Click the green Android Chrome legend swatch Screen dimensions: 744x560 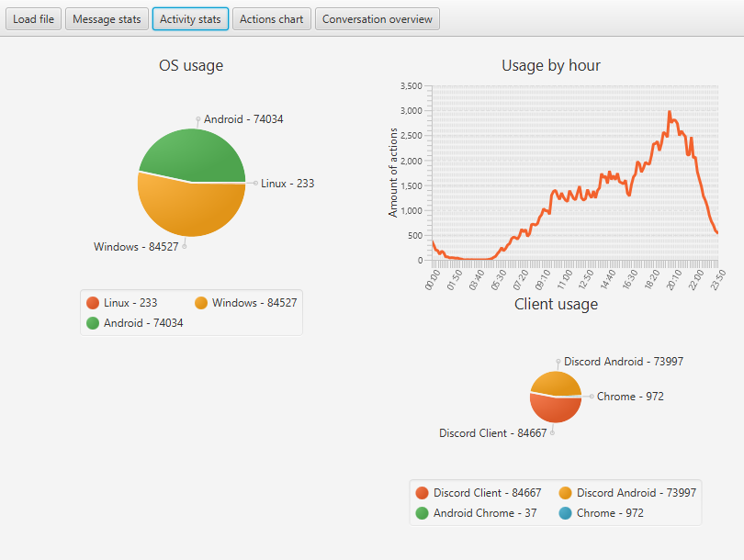(422, 513)
